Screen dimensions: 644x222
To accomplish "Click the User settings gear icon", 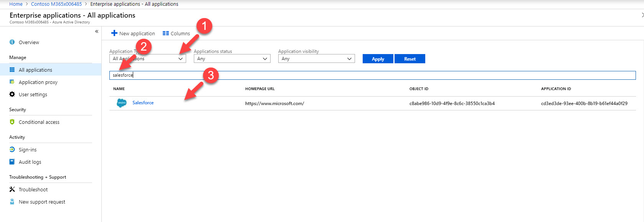I will [12, 94].
